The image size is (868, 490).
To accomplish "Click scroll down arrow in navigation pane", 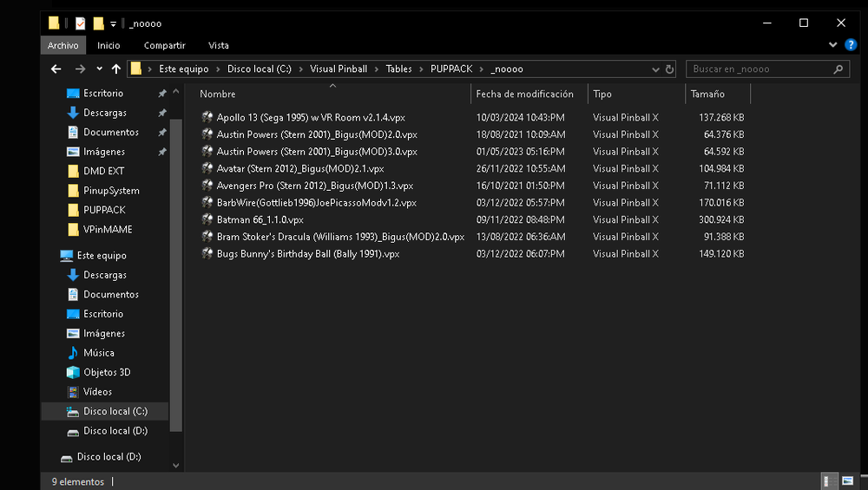I will click(176, 466).
